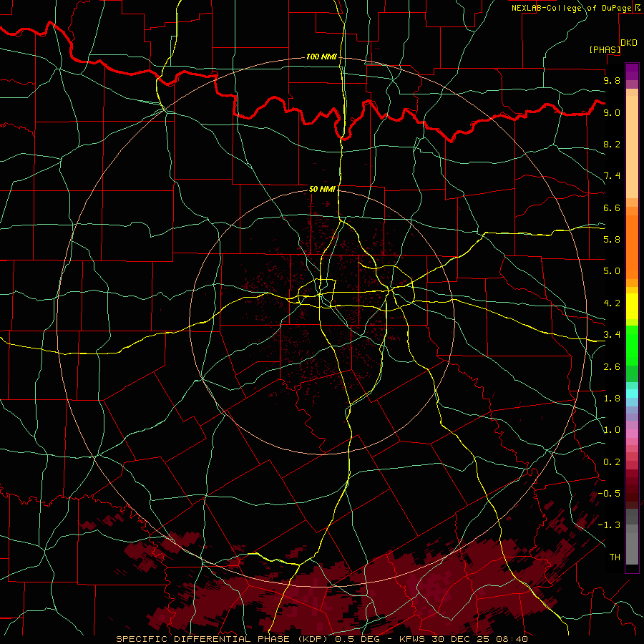
Task: Click the 4.2 scale value
Action: tap(612, 303)
